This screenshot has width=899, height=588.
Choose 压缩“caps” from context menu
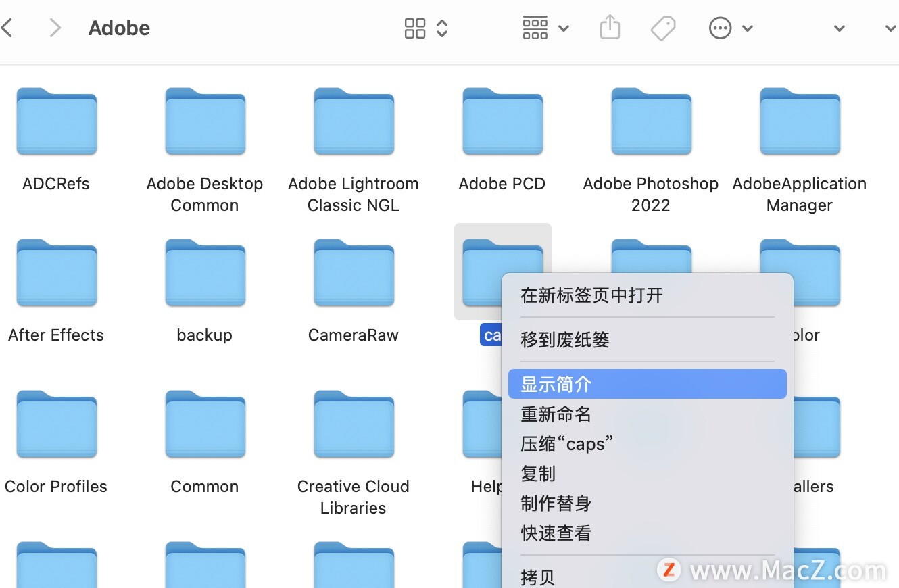pyautogui.click(x=647, y=443)
